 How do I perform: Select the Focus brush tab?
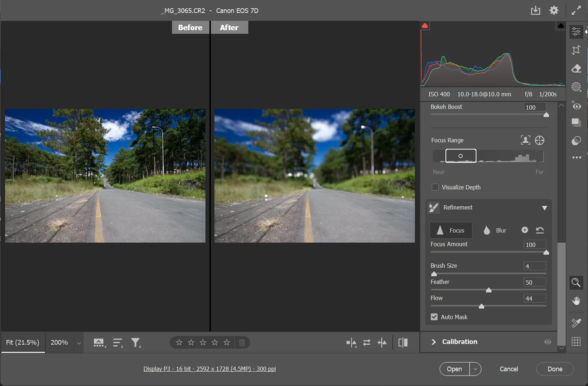click(451, 230)
